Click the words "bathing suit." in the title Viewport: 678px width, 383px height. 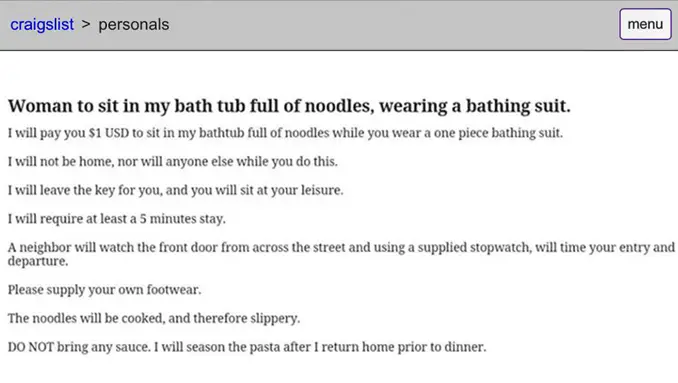click(518, 106)
